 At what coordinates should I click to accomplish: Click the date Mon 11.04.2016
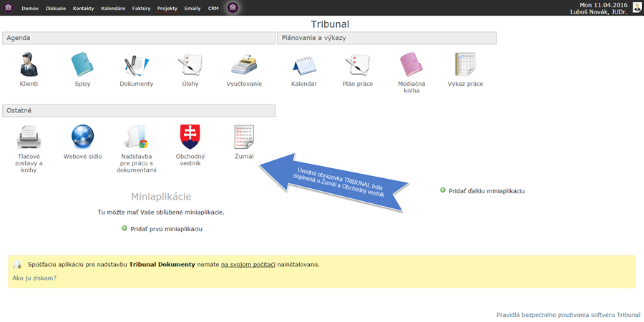603,5
